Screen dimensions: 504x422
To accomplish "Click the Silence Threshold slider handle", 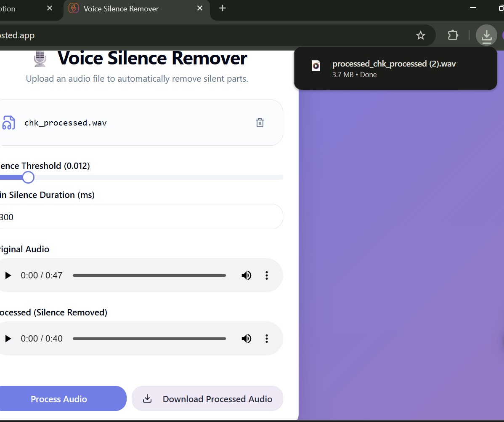I will [x=28, y=177].
